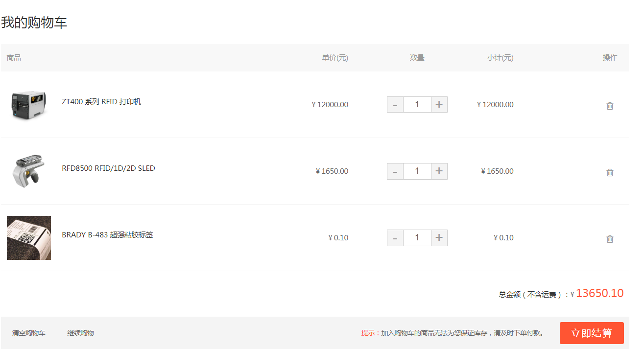Screen dimensions: 644x349
Task: Click the quantity field for RFD8500 SLED
Action: click(x=417, y=171)
